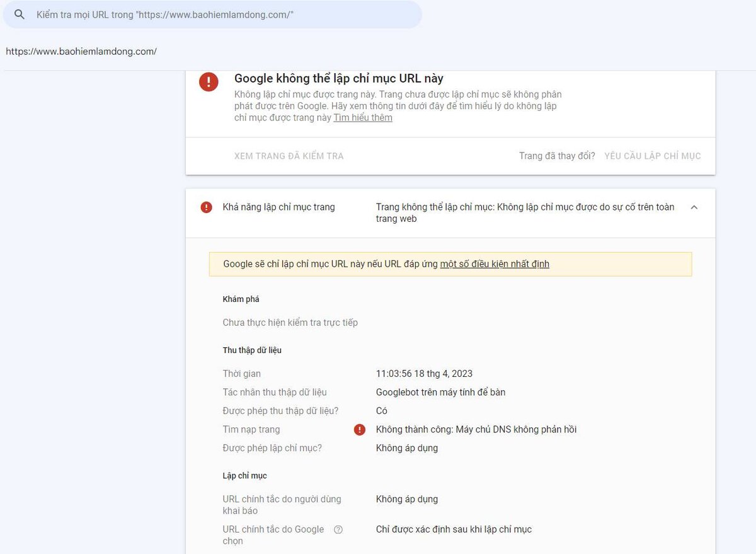Click the 'Có' value for crawl allowed
Viewport: 756px width, 554px height.
pos(382,411)
